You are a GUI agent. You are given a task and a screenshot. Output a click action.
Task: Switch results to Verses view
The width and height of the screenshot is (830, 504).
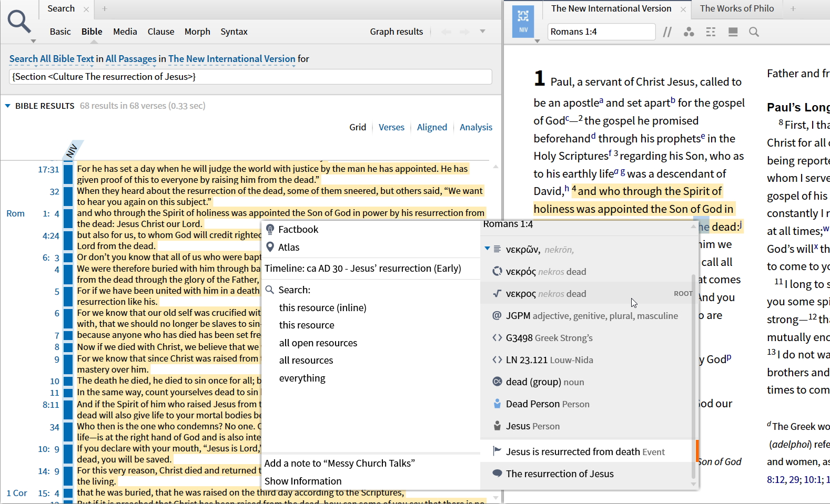392,127
